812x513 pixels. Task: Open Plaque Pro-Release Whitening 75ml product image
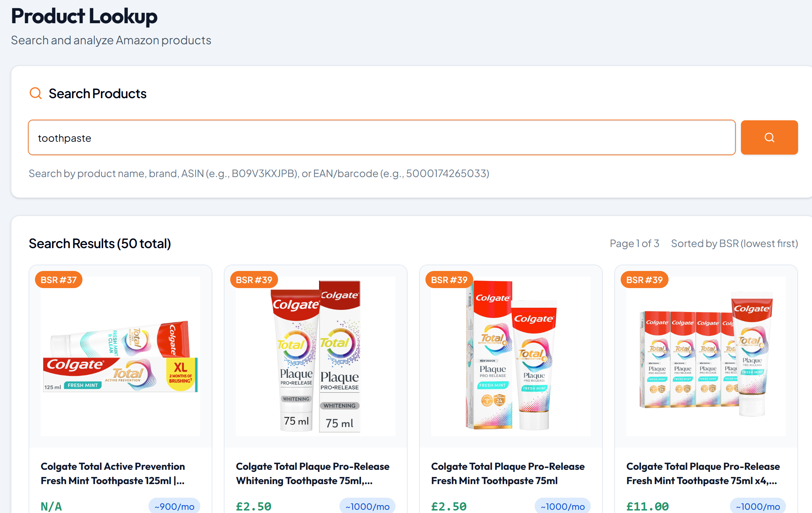tap(316, 356)
